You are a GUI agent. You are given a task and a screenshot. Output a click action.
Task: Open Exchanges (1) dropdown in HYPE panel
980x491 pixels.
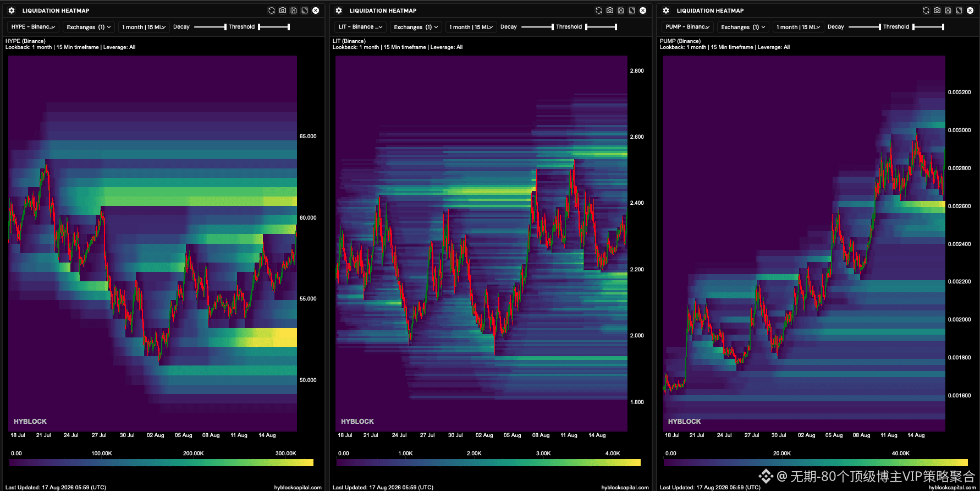pos(89,27)
